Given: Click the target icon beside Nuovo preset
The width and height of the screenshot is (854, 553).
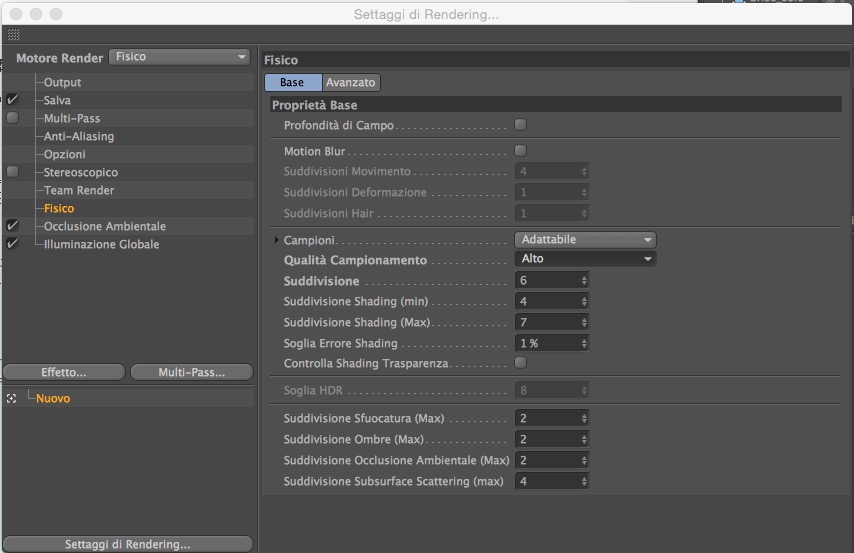Looking at the screenshot, I should tap(11, 399).
